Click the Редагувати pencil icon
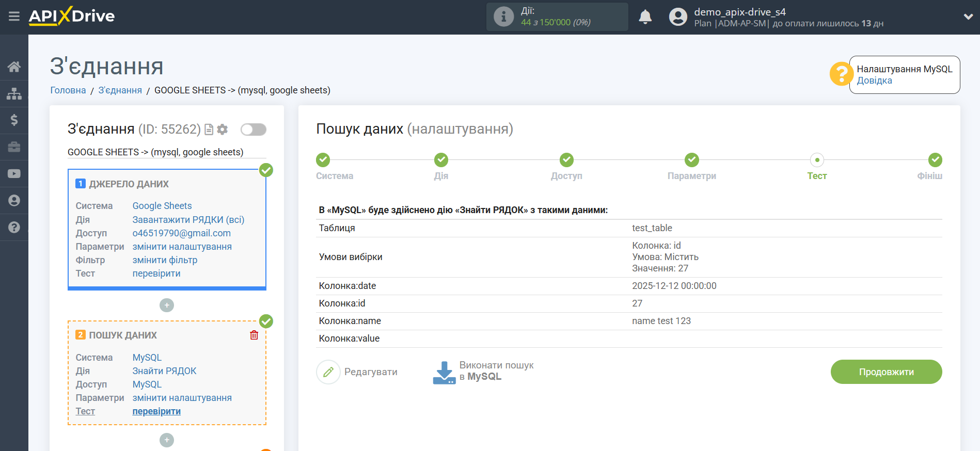 (x=328, y=372)
